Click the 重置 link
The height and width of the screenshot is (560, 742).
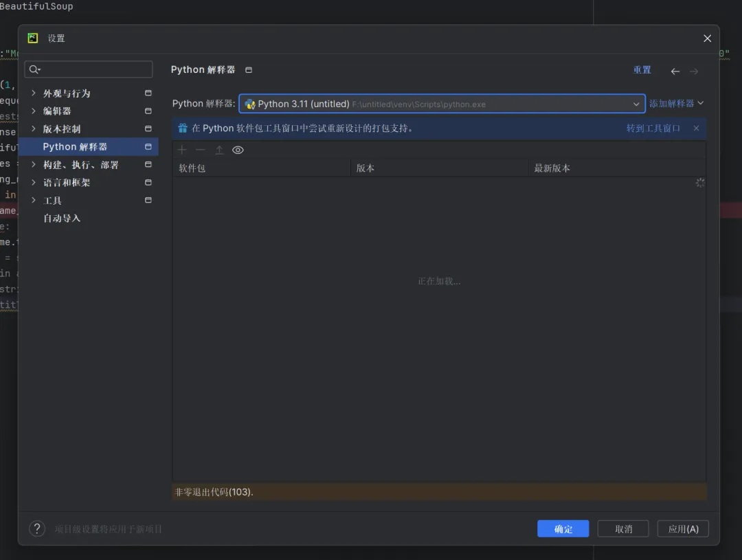tap(642, 70)
